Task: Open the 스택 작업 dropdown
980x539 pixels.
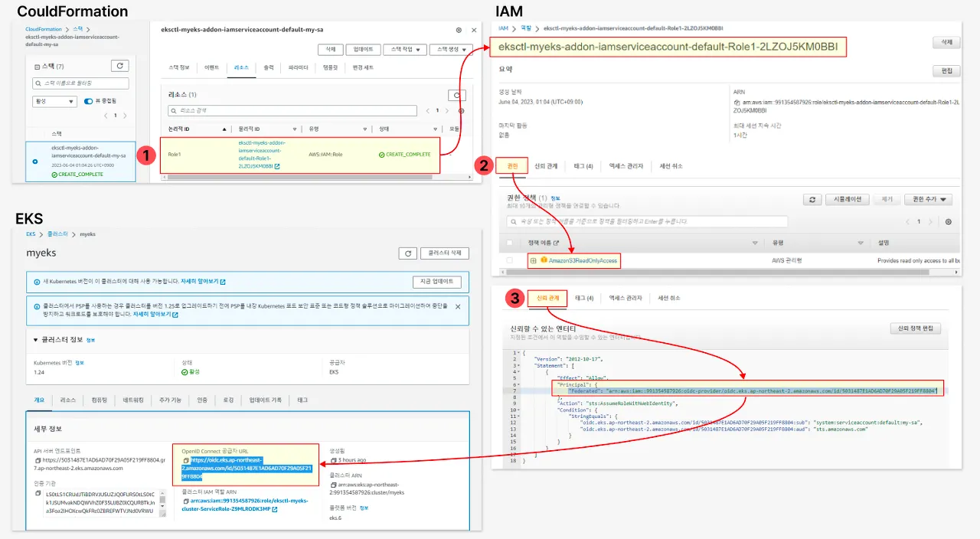Action: pyautogui.click(x=405, y=49)
